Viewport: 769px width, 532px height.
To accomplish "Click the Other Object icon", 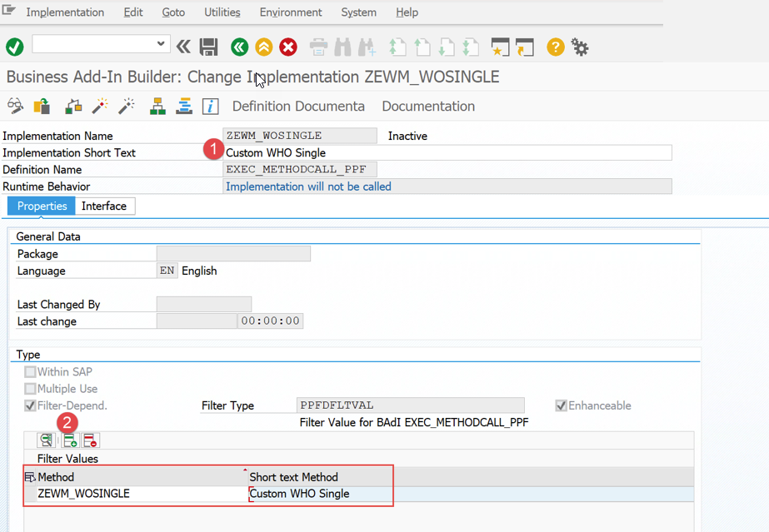I will tap(42, 106).
